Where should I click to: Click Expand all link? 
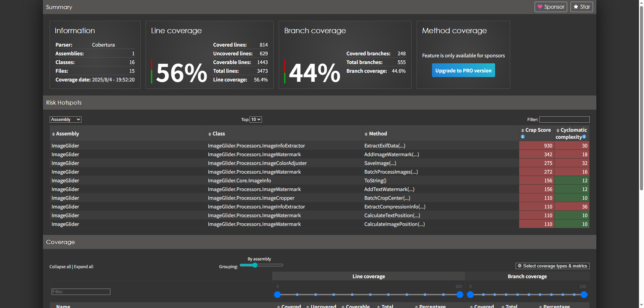(84, 267)
